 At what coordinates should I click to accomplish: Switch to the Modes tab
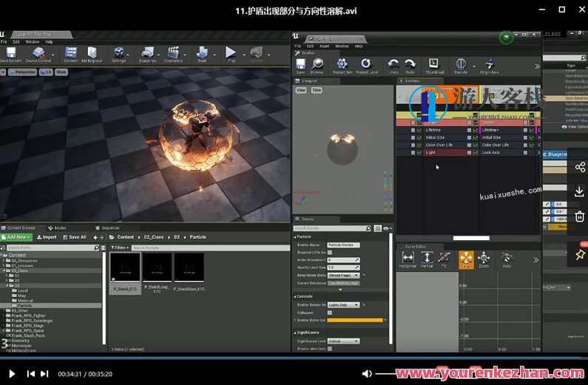tap(57, 228)
